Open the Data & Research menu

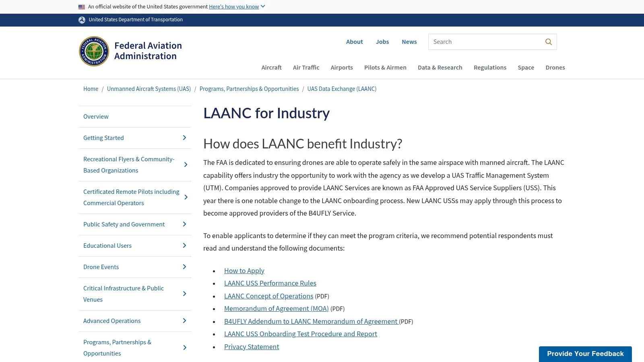pyautogui.click(x=440, y=68)
